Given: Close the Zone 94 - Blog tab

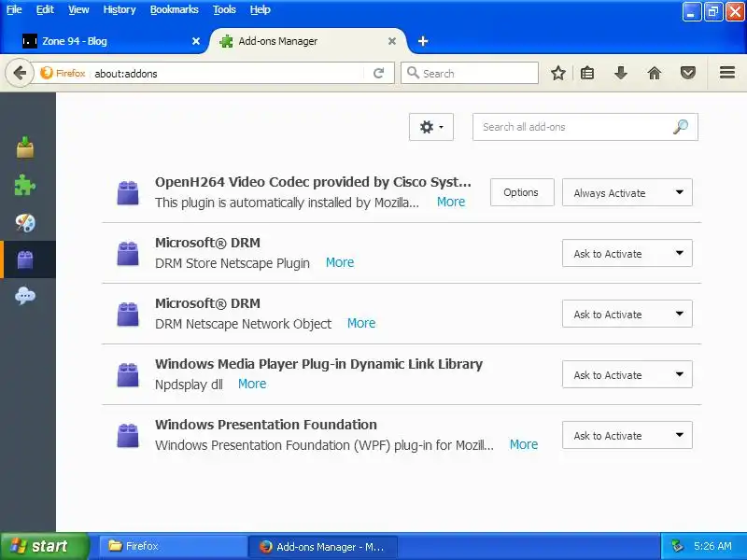Looking at the screenshot, I should point(196,41).
